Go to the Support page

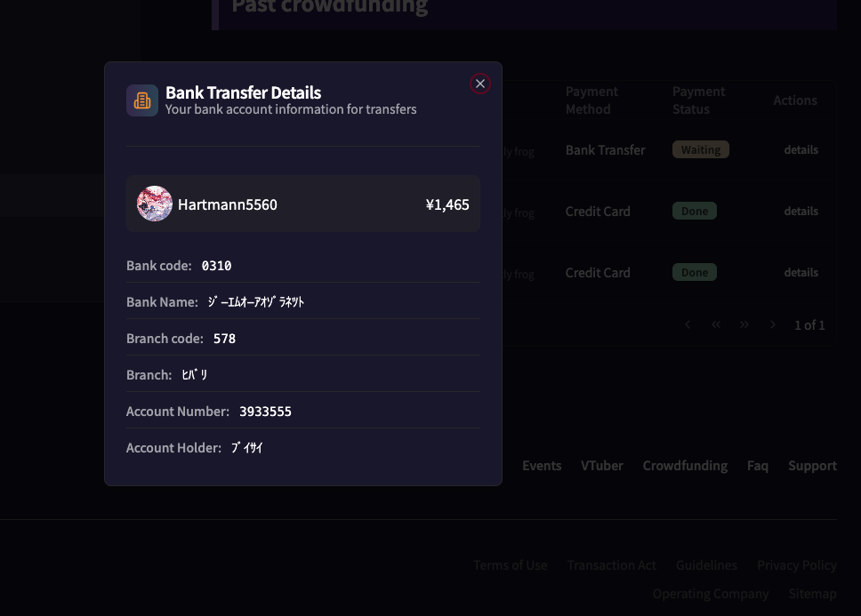click(812, 466)
